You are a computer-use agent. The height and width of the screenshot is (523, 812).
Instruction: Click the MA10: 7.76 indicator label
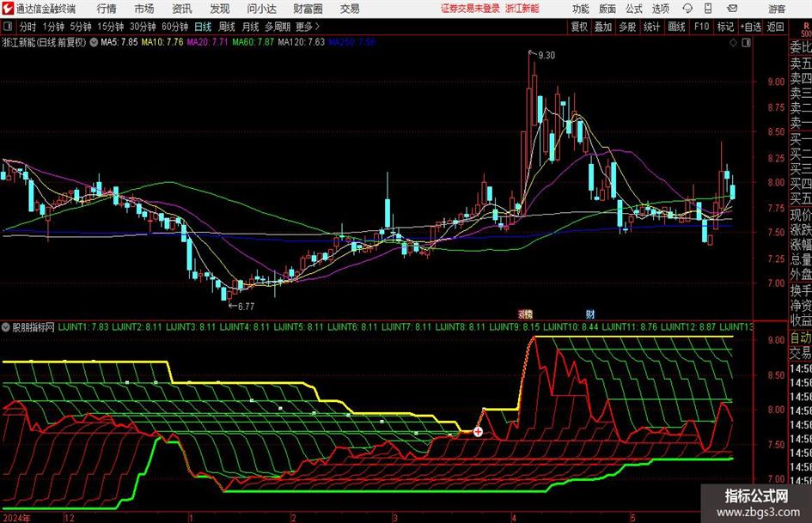[162, 42]
